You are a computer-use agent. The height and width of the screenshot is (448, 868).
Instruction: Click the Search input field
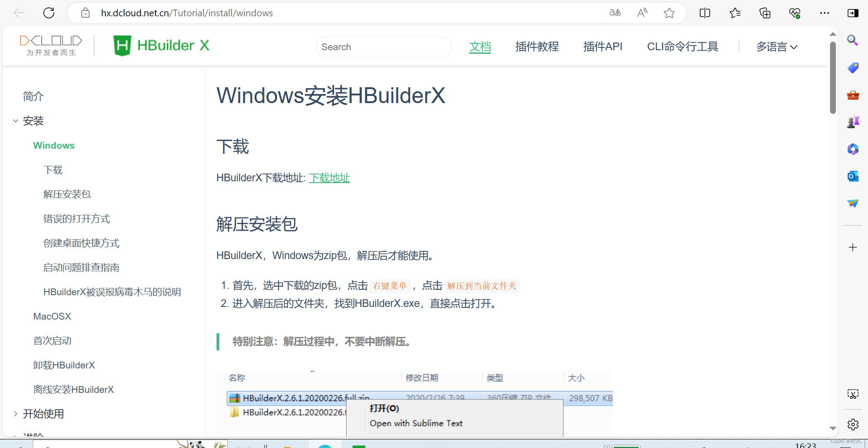383,47
